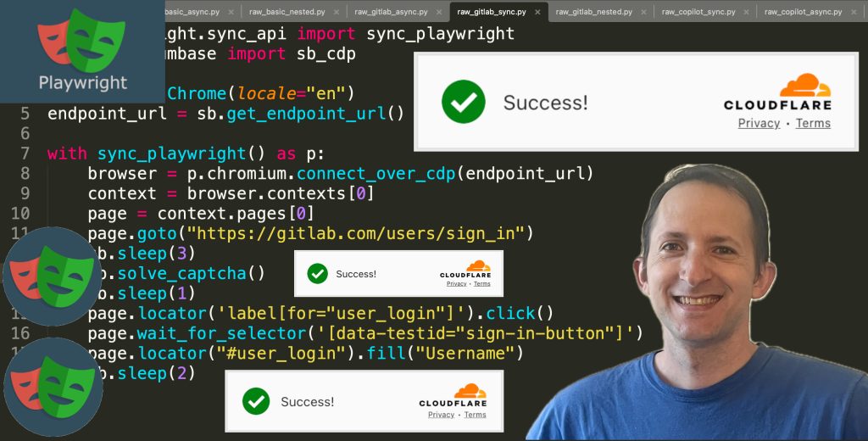Image resolution: width=868 pixels, height=441 pixels.
Task: Click Cloudflare cloud logo in largest widget
Action: click(x=778, y=92)
